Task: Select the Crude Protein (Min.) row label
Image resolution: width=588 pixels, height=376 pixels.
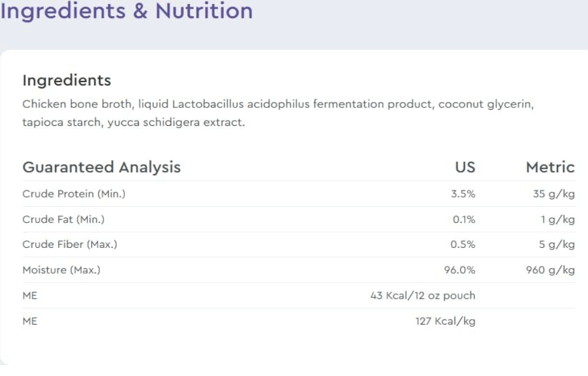Action: (73, 194)
